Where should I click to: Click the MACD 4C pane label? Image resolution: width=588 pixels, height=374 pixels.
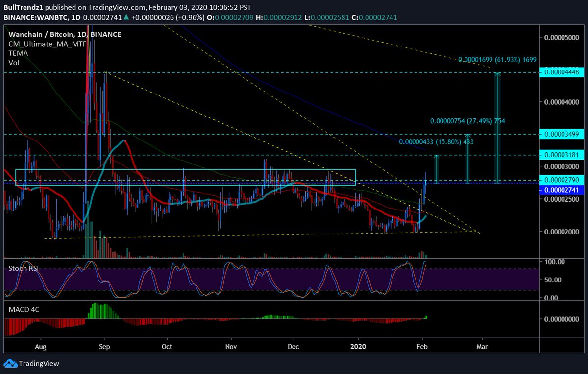(x=23, y=309)
